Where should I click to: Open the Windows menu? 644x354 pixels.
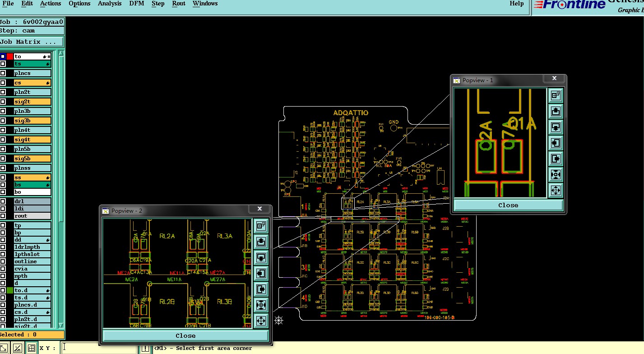pyautogui.click(x=205, y=4)
